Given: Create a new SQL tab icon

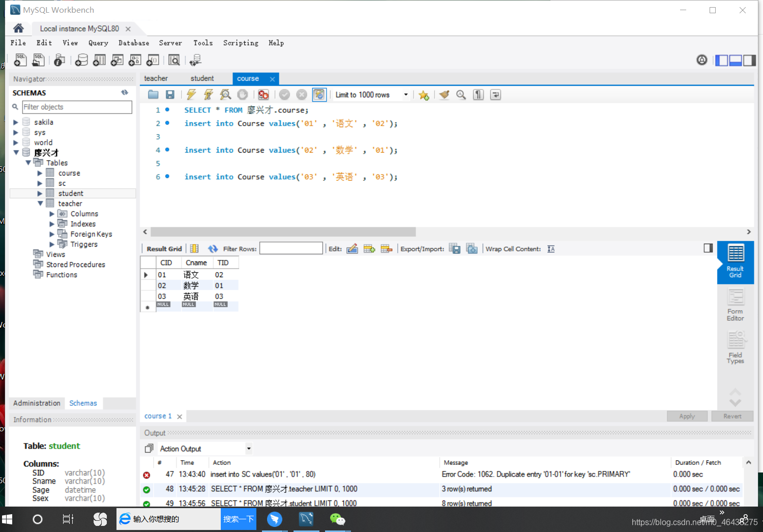Looking at the screenshot, I should pyautogui.click(x=20, y=60).
